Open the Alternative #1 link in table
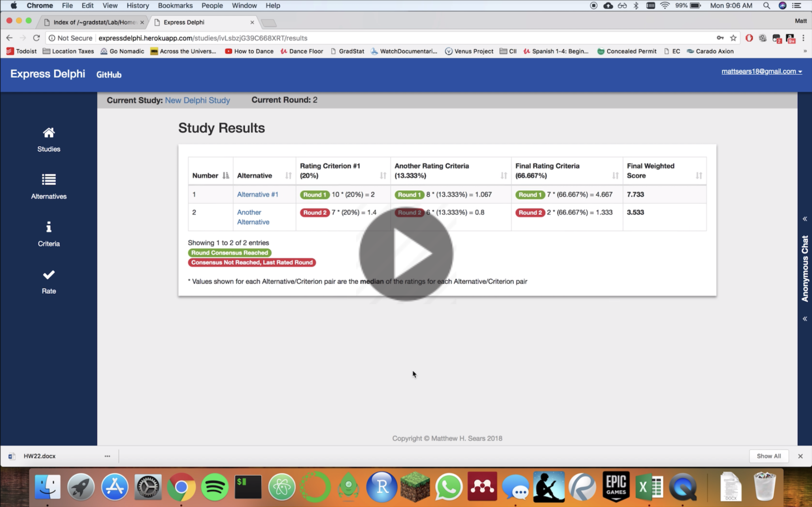Image resolution: width=812 pixels, height=507 pixels. [x=257, y=195]
